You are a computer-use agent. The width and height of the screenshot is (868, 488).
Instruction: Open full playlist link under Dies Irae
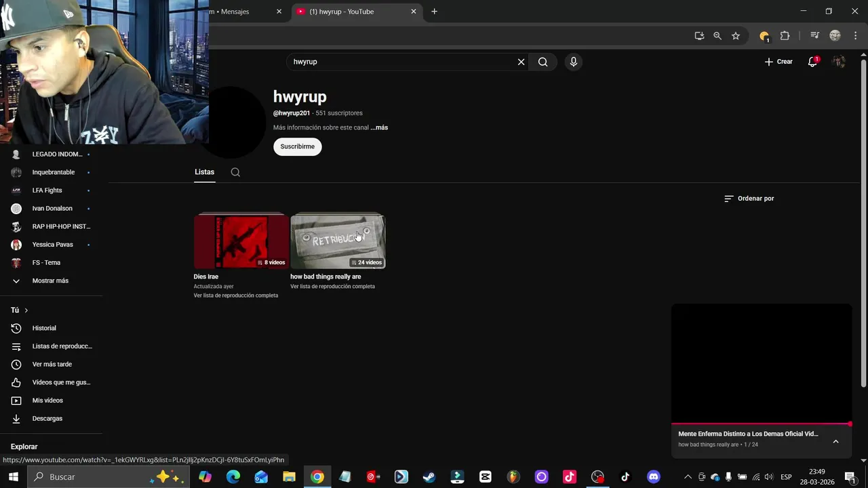[x=236, y=296]
